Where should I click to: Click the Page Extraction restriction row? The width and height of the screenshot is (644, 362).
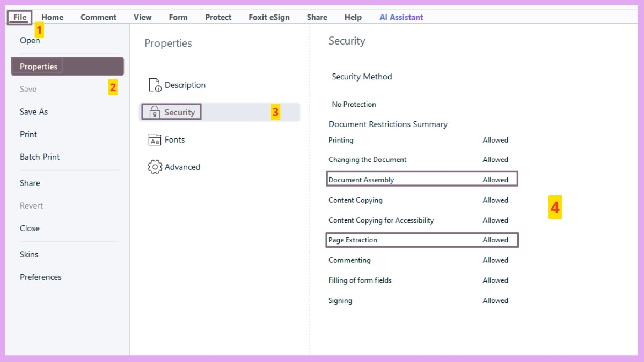coord(422,240)
